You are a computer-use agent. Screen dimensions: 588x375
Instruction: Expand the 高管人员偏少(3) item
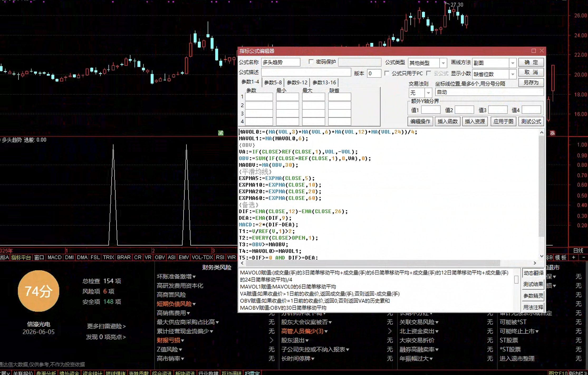point(304,331)
